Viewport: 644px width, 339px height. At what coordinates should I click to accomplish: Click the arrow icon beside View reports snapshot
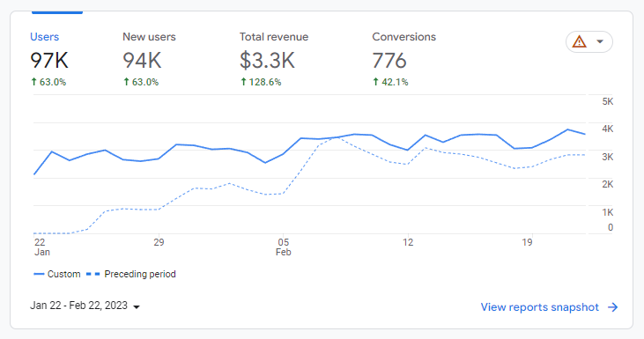(x=613, y=307)
